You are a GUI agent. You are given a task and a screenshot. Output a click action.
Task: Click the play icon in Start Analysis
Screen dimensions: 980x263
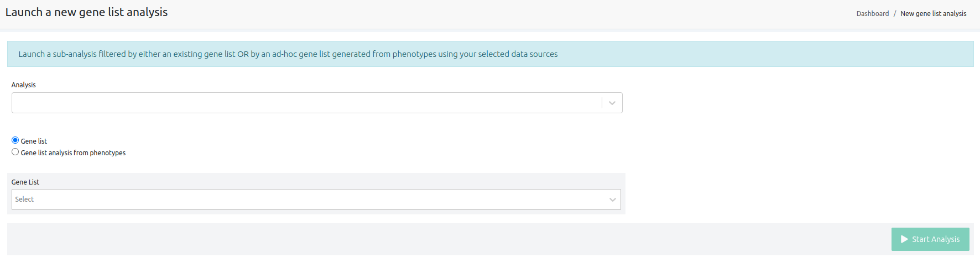pyautogui.click(x=904, y=239)
